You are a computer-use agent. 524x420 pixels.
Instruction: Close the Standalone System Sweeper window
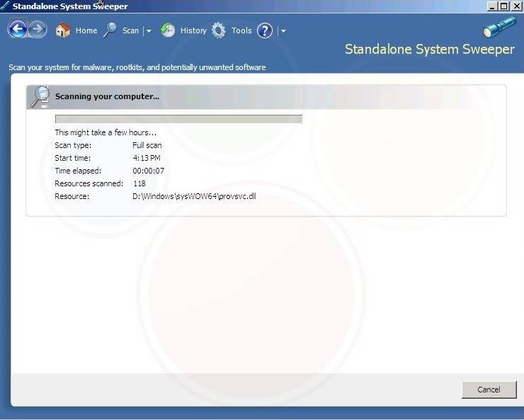pyautogui.click(x=516, y=6)
